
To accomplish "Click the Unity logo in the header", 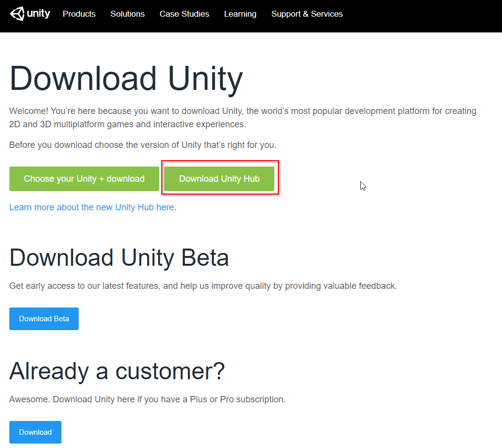I will point(30,14).
